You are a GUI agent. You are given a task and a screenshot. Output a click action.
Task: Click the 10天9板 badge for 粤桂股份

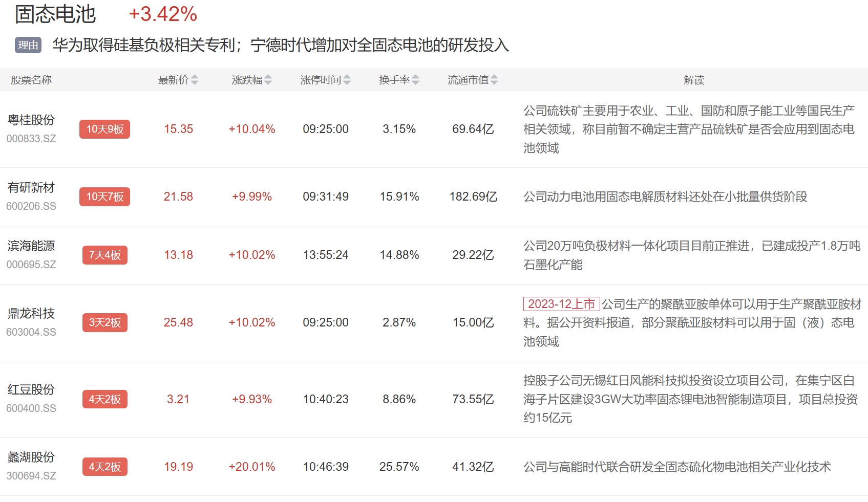click(x=104, y=129)
